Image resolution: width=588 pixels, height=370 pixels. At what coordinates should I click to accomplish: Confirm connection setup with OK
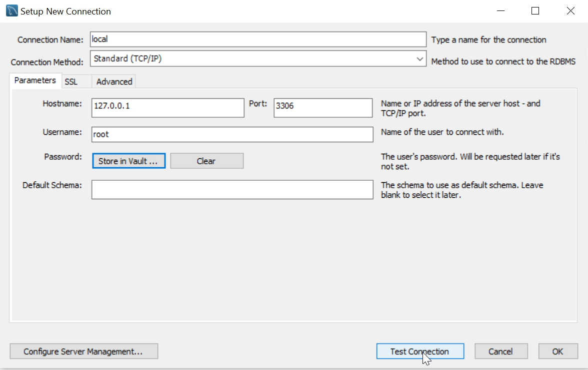coord(557,351)
